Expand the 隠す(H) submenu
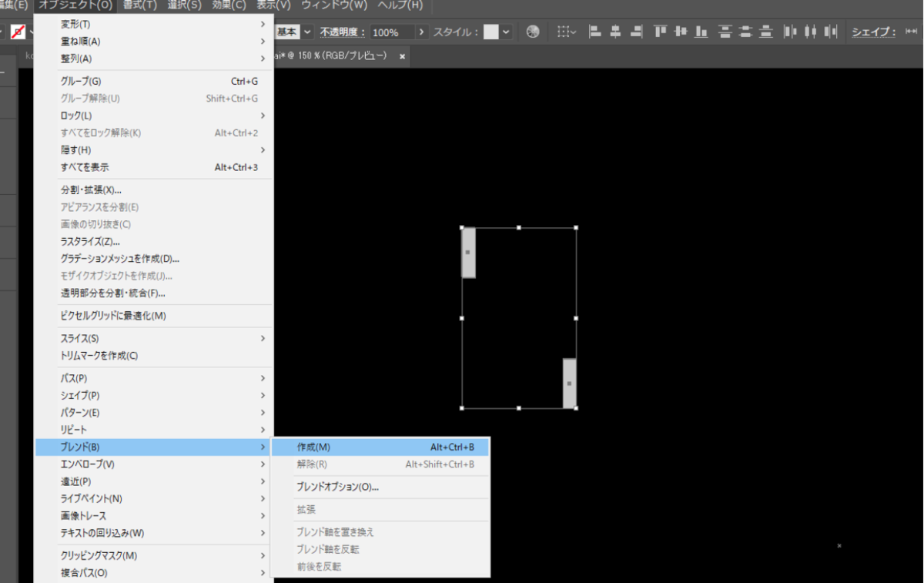The height and width of the screenshot is (583, 924). click(x=153, y=149)
